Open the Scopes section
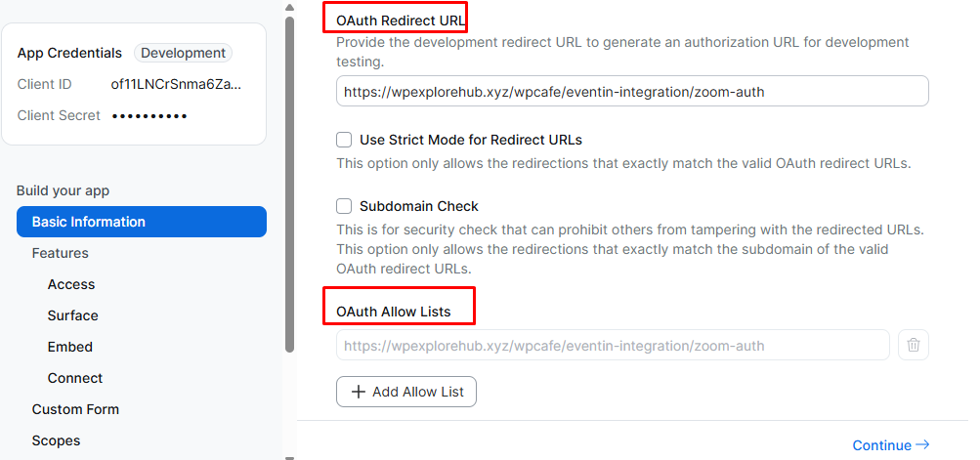 pyautogui.click(x=57, y=440)
